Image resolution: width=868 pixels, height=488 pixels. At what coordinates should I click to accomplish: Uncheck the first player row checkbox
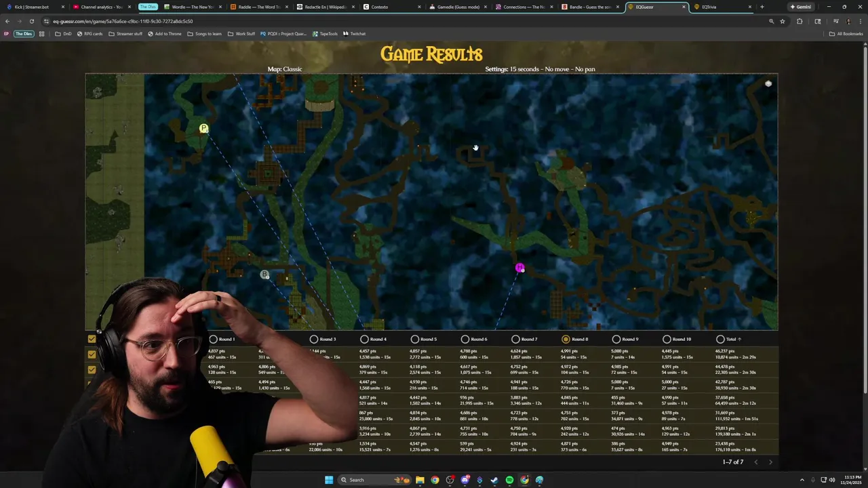point(92,354)
